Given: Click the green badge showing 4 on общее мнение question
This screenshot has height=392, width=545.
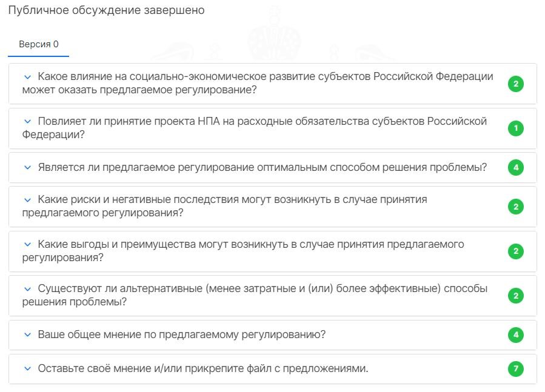Looking at the screenshot, I should click(515, 334).
